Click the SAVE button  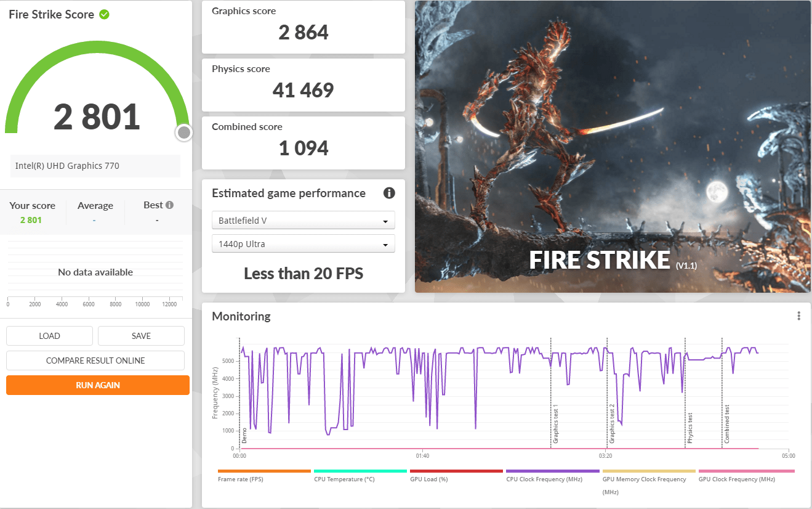pos(141,336)
